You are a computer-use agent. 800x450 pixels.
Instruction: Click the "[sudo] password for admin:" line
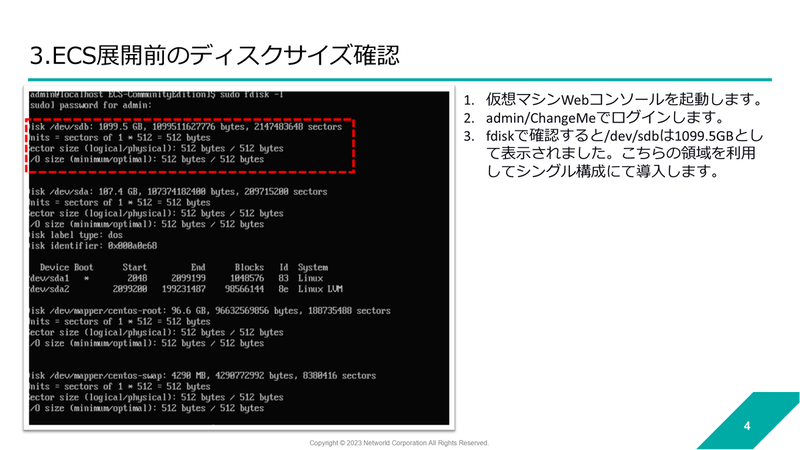coord(90,105)
